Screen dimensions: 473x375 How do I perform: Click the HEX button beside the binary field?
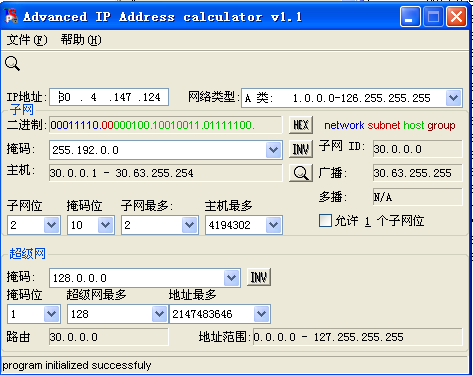click(301, 125)
